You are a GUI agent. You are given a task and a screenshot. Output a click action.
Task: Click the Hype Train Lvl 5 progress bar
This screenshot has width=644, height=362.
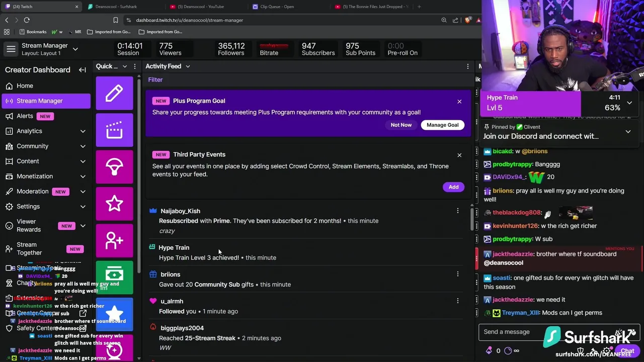531,103
